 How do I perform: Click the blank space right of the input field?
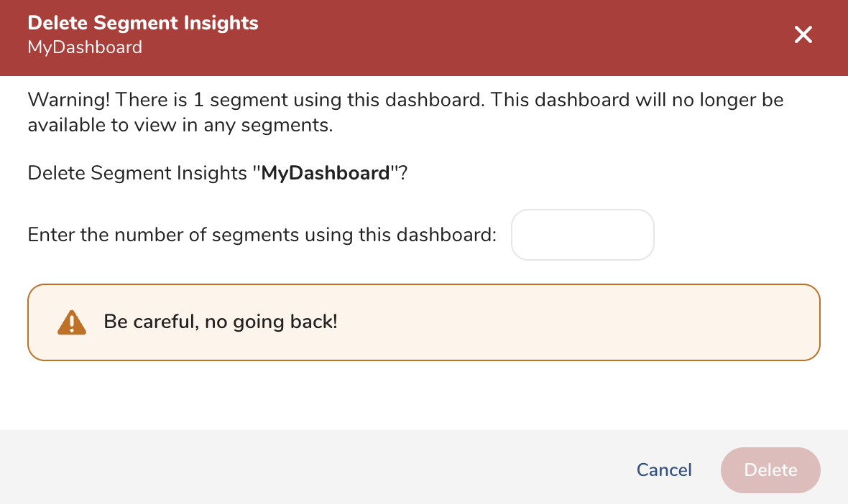coord(740,235)
